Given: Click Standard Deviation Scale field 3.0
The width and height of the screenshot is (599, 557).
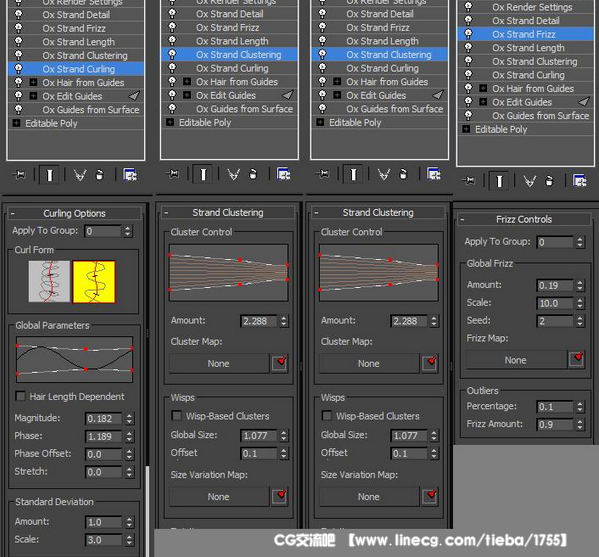Looking at the screenshot, I should pos(104,540).
